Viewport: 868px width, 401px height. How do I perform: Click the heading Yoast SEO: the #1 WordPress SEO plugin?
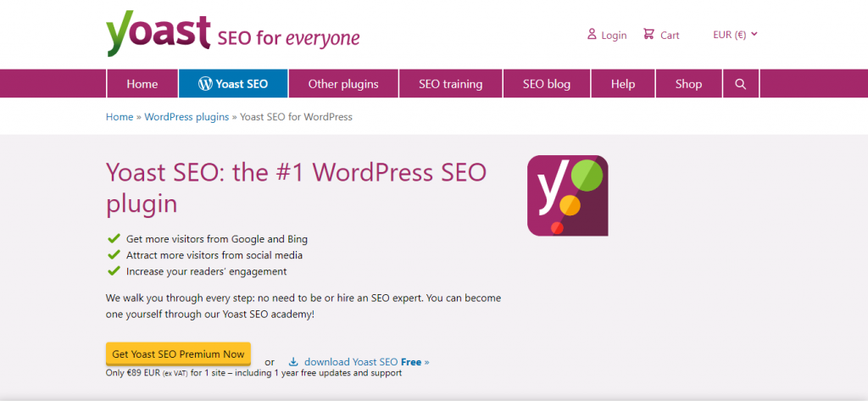pyautogui.click(x=296, y=187)
